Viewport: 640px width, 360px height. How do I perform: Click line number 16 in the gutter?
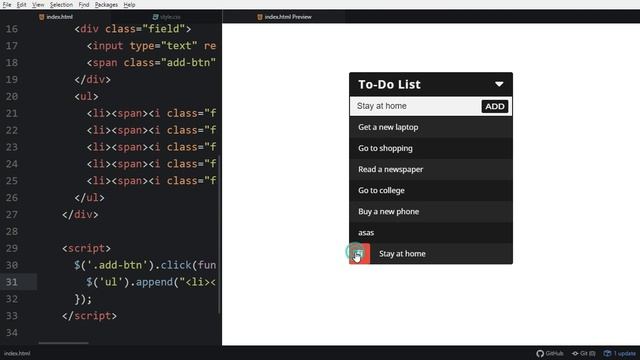(11, 29)
